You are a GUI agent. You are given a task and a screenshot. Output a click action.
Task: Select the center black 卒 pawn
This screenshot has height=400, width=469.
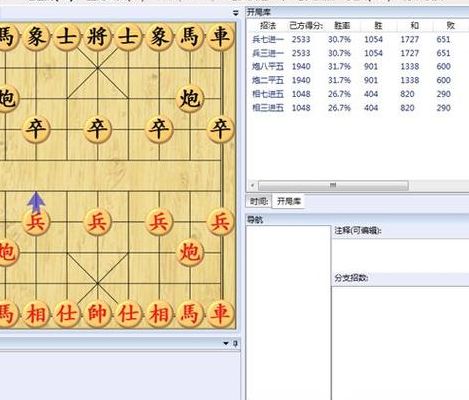point(97,129)
